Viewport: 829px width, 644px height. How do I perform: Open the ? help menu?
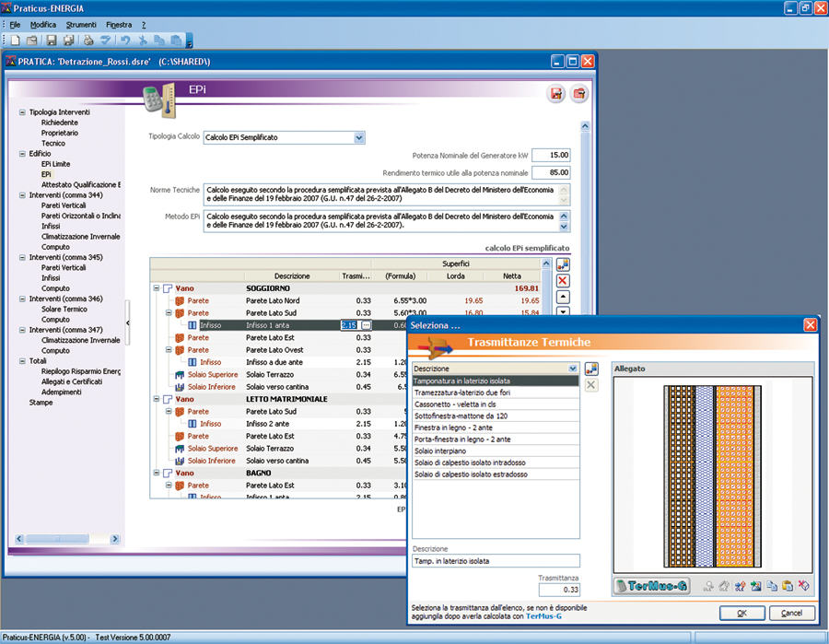click(144, 25)
